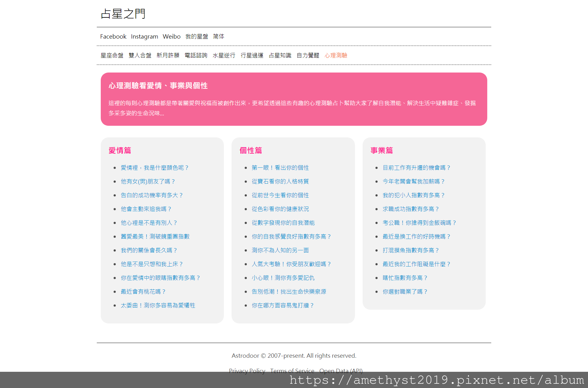This screenshot has width=588, height=388.
Task: Open quiz 他有女(男)朋友了嗎？
Action: tap(148, 181)
